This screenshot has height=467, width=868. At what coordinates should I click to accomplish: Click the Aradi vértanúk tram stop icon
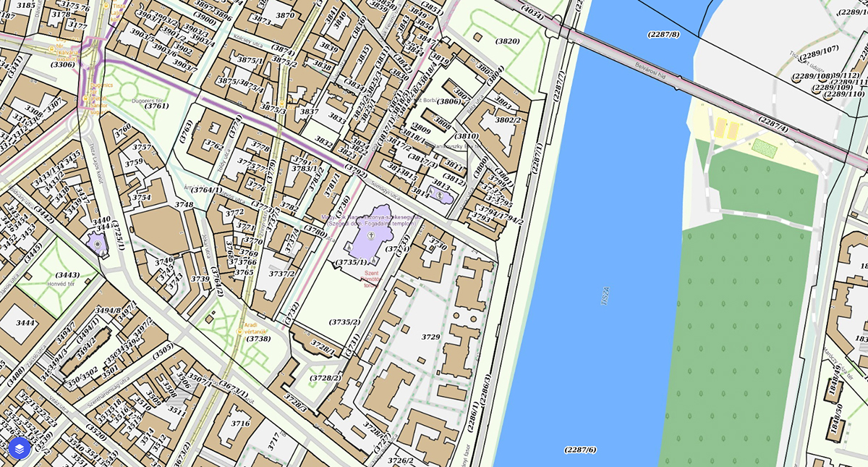pos(239,332)
